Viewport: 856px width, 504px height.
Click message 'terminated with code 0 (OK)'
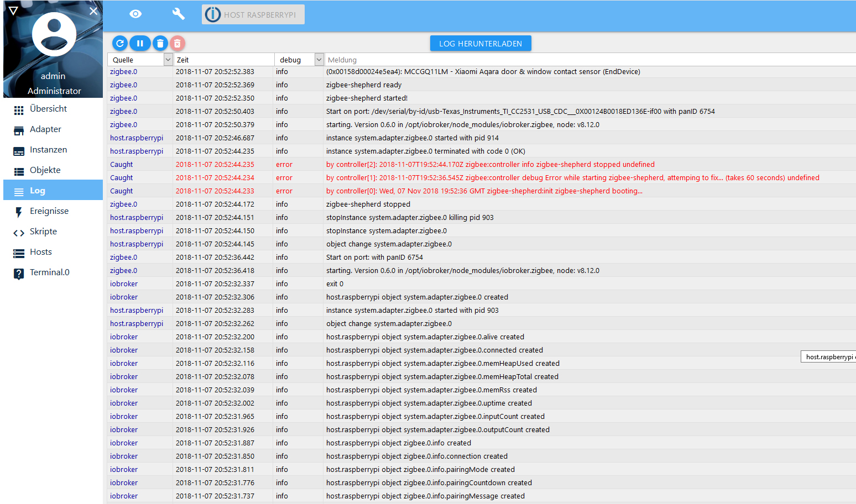click(426, 151)
